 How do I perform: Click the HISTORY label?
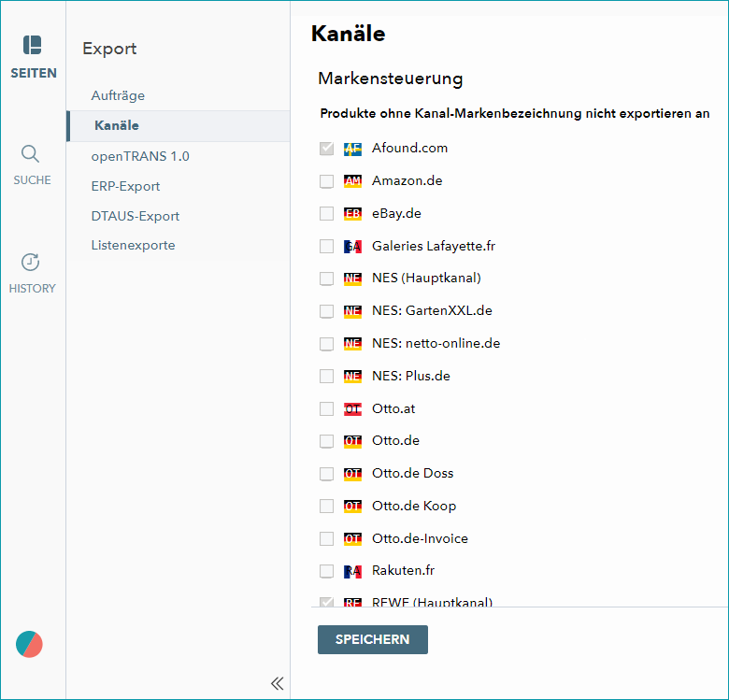[32, 288]
